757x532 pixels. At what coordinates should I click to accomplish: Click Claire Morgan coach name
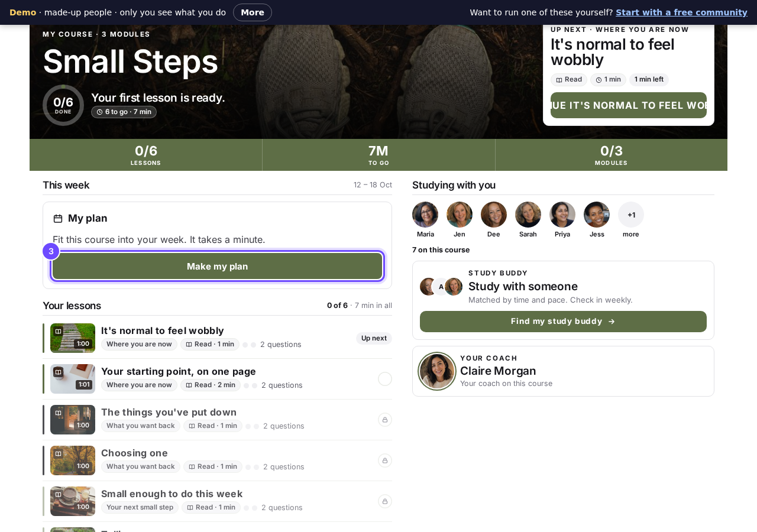pyautogui.click(x=498, y=371)
